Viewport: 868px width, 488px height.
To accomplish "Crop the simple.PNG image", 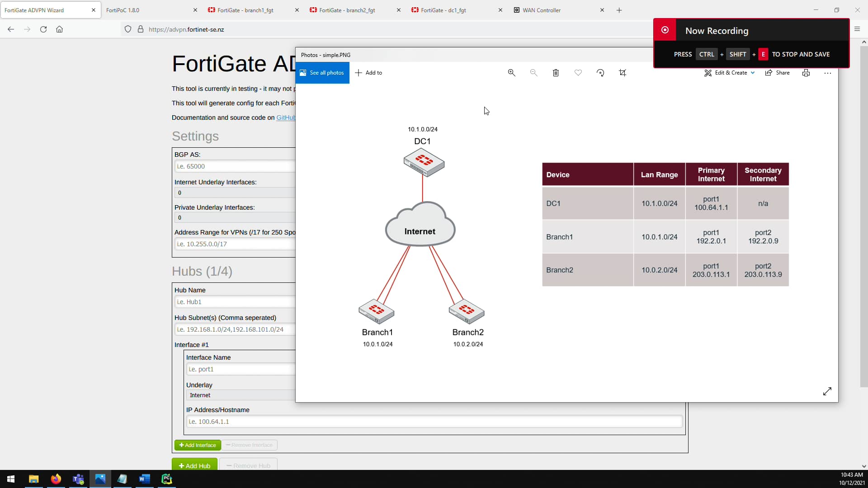I will coord(623,72).
